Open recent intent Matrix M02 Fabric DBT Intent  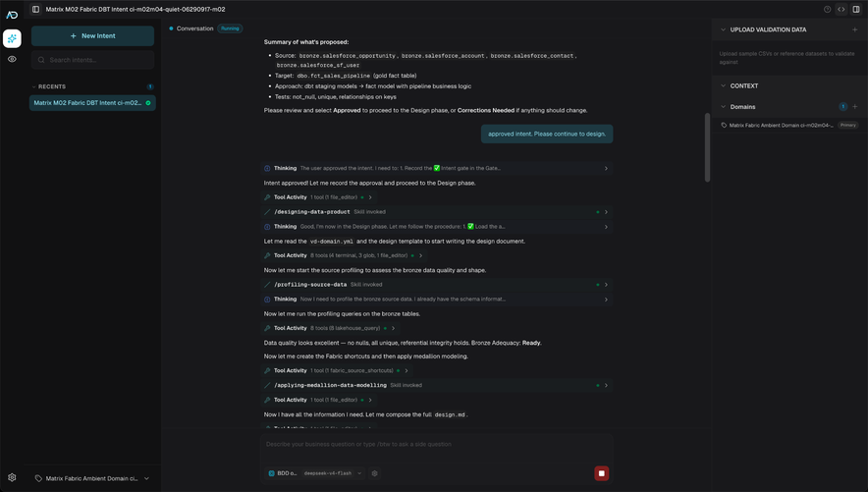pyautogui.click(x=92, y=103)
